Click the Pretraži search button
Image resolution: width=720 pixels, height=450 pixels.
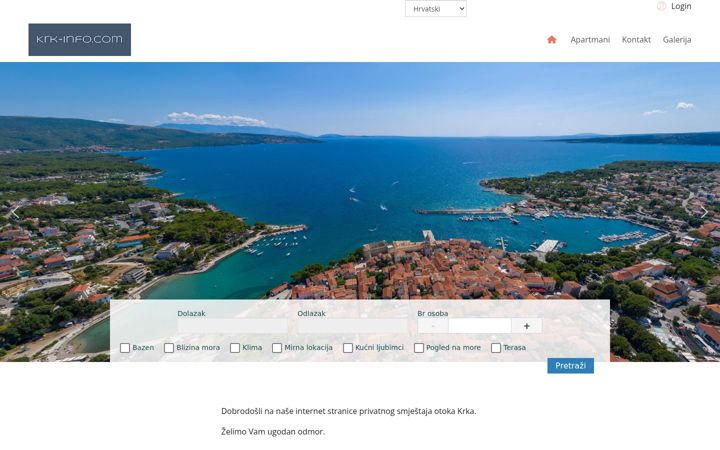coord(570,366)
